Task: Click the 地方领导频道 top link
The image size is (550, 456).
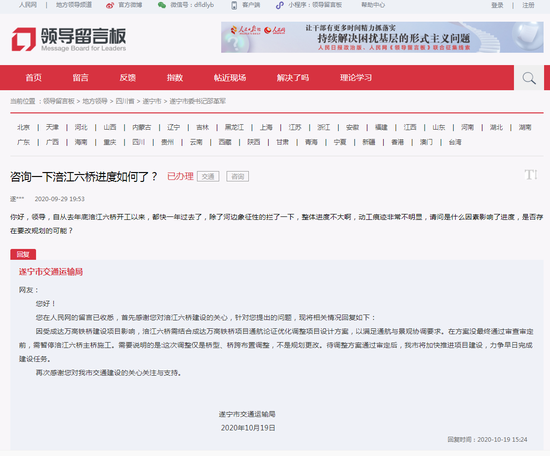Action: click(74, 5)
